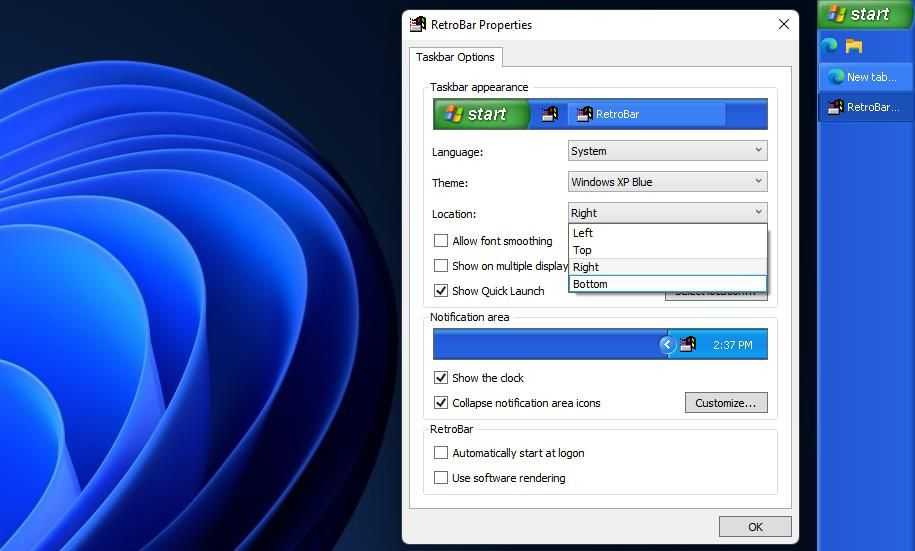Open File Explorer from Quick Launch

(x=854, y=46)
